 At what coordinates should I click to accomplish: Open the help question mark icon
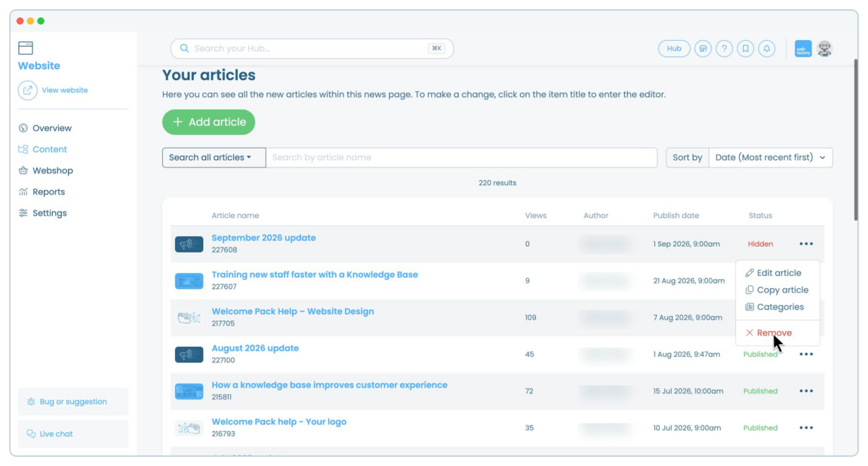click(x=724, y=49)
